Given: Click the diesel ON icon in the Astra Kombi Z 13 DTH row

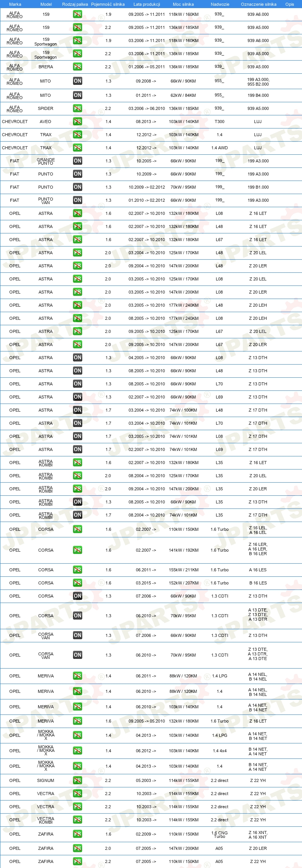Looking at the screenshot, I should [x=77, y=502].
